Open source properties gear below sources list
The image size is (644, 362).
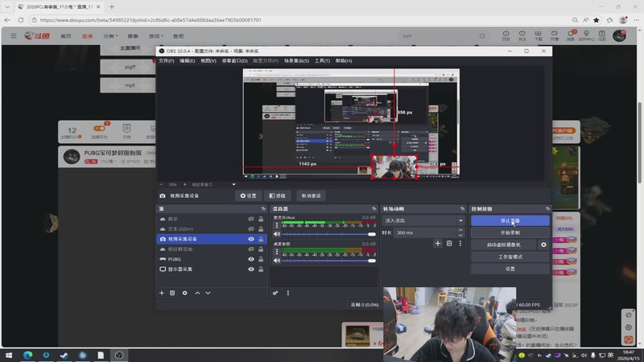pyautogui.click(x=185, y=293)
